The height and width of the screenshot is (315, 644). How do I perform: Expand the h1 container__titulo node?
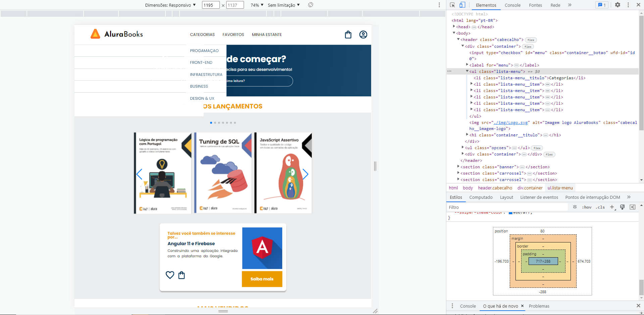point(467,135)
